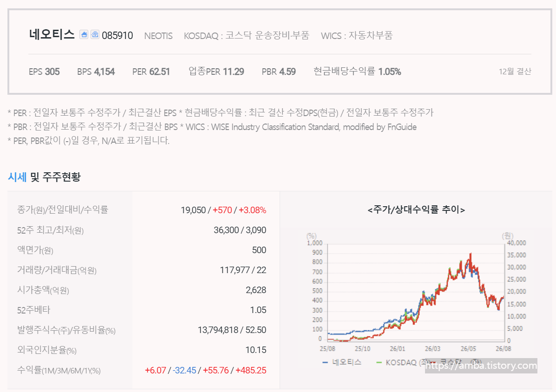Select the 117,977 / 22 volume value
Image resolution: width=556 pixels, height=392 pixels.
[243, 270]
